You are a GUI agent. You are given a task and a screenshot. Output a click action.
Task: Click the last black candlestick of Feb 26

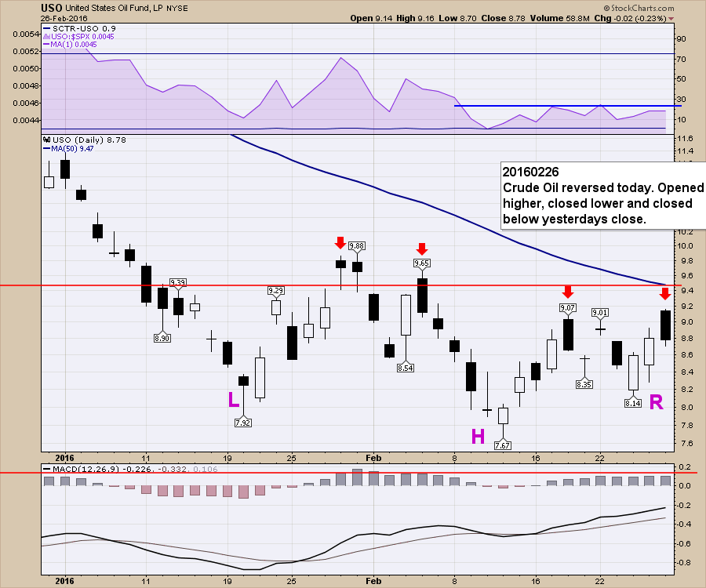coord(665,325)
